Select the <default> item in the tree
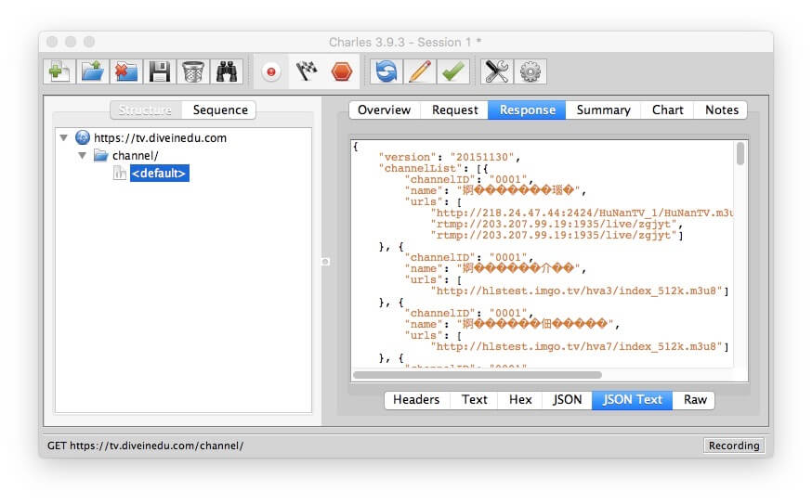 point(159,174)
